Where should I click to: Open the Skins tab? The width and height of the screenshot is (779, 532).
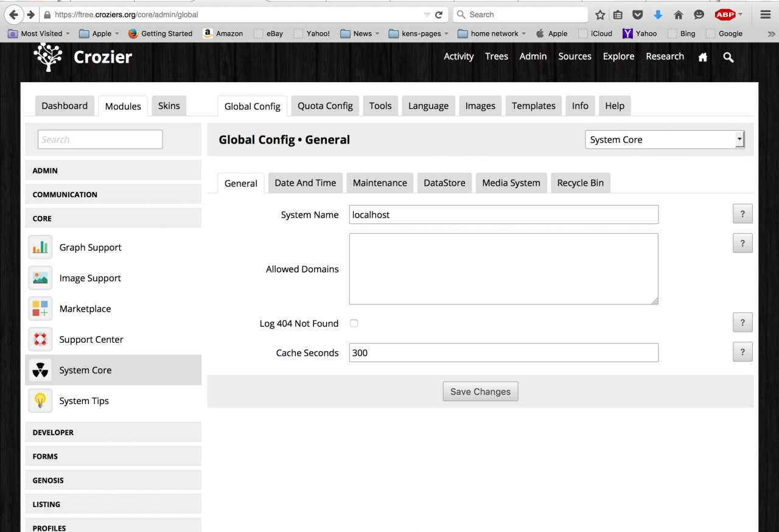(169, 106)
